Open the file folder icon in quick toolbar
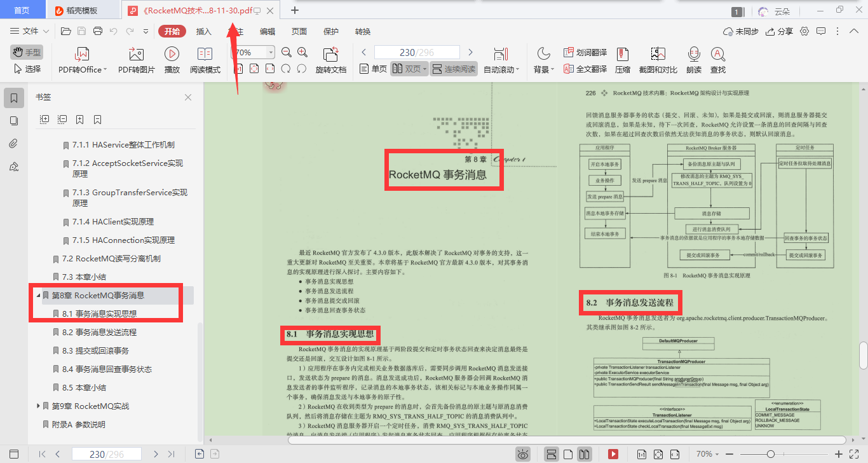The height and width of the screenshot is (463, 868). click(x=65, y=31)
